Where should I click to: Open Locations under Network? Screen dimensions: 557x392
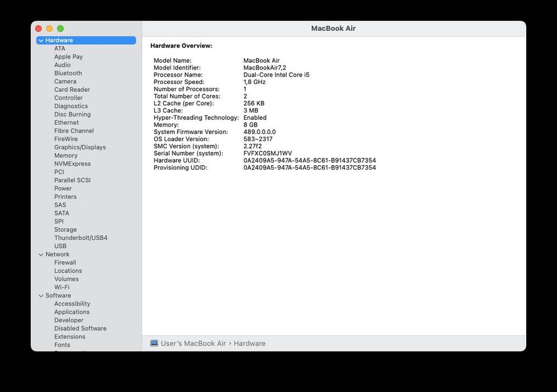click(68, 270)
